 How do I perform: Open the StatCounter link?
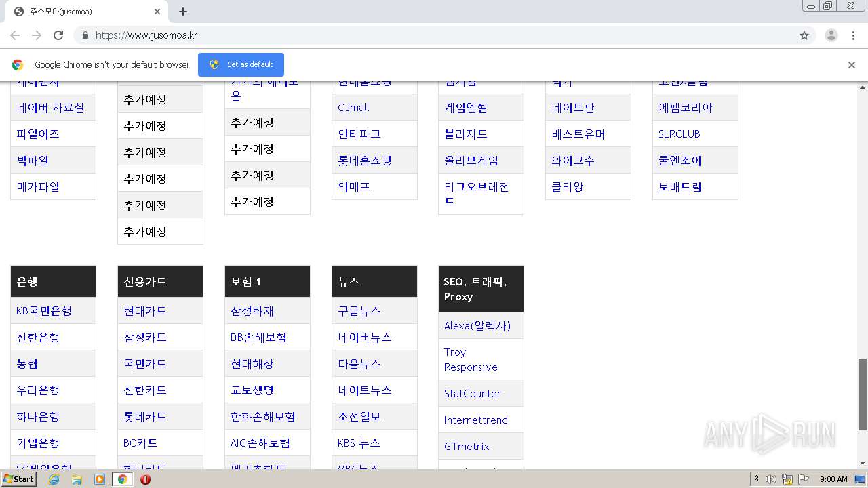point(473,394)
